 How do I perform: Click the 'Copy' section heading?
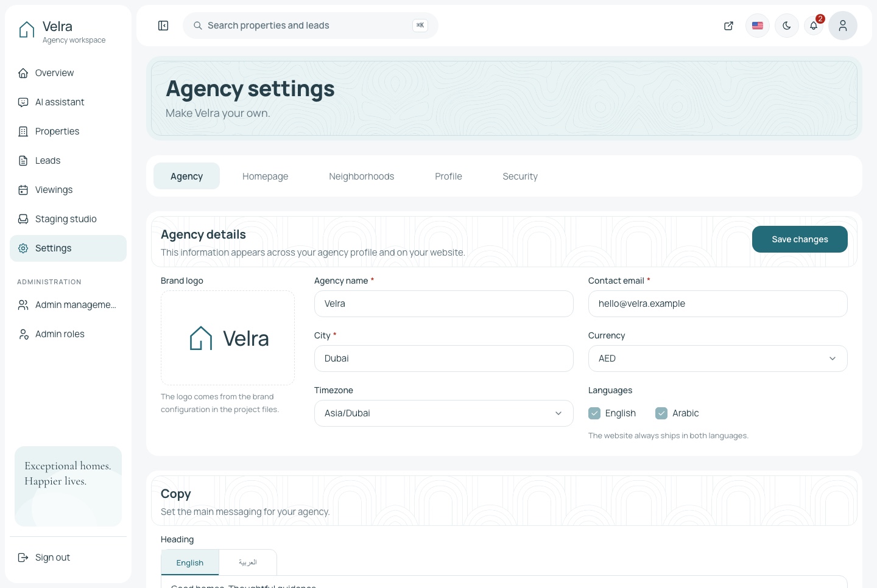point(176,494)
